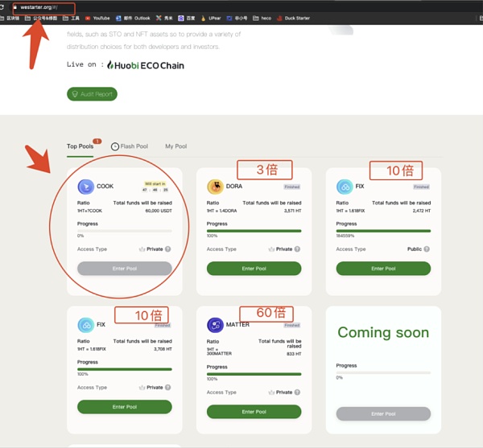Image resolution: width=483 pixels, height=448 pixels.
Task: Click Enter Pool on the DORA card
Action: (x=254, y=269)
